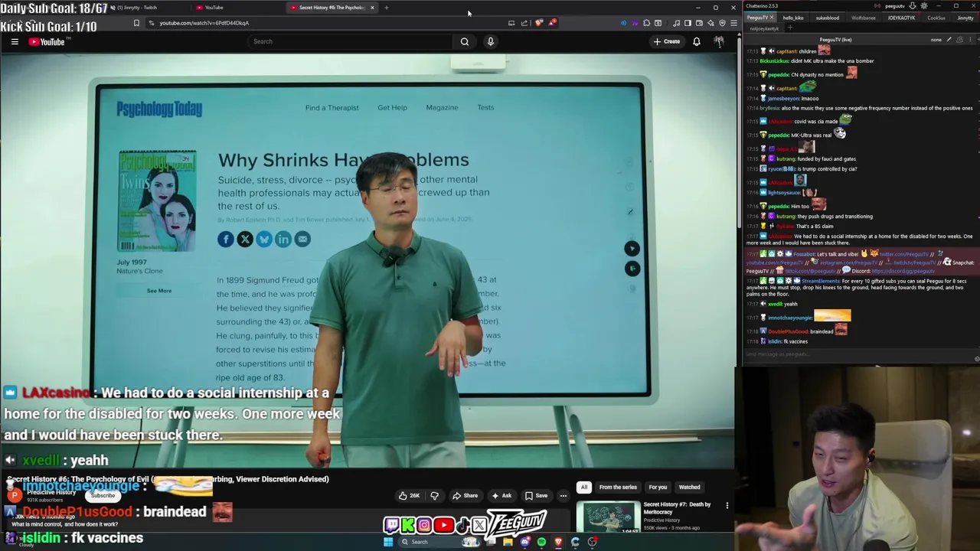
Task: Open the none chat mode selector
Action: pos(936,40)
